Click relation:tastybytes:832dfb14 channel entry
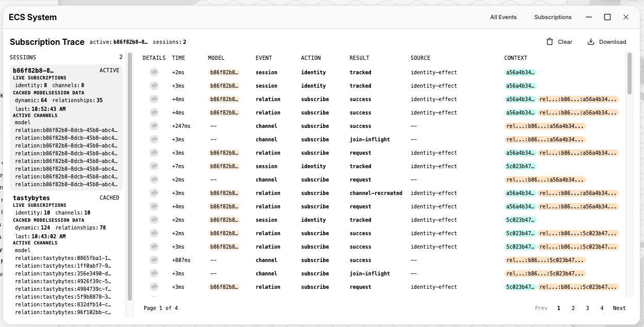The height and width of the screenshot is (327, 644). coord(63,304)
